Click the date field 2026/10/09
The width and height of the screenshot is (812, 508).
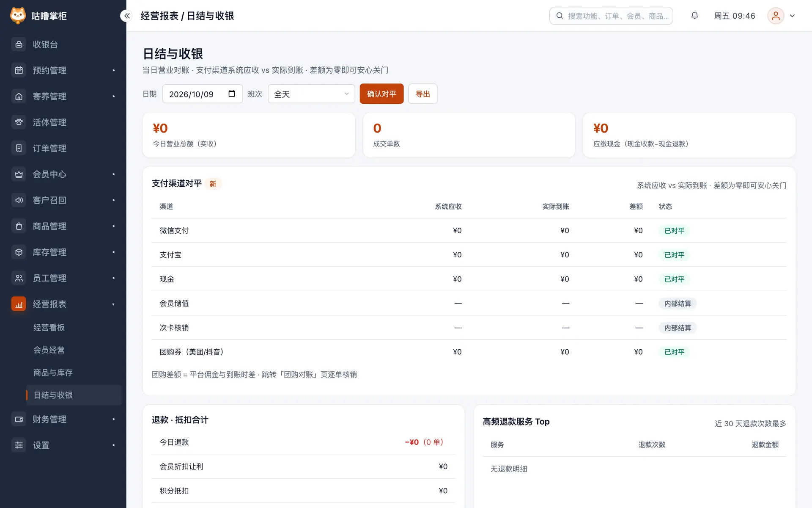click(203, 94)
